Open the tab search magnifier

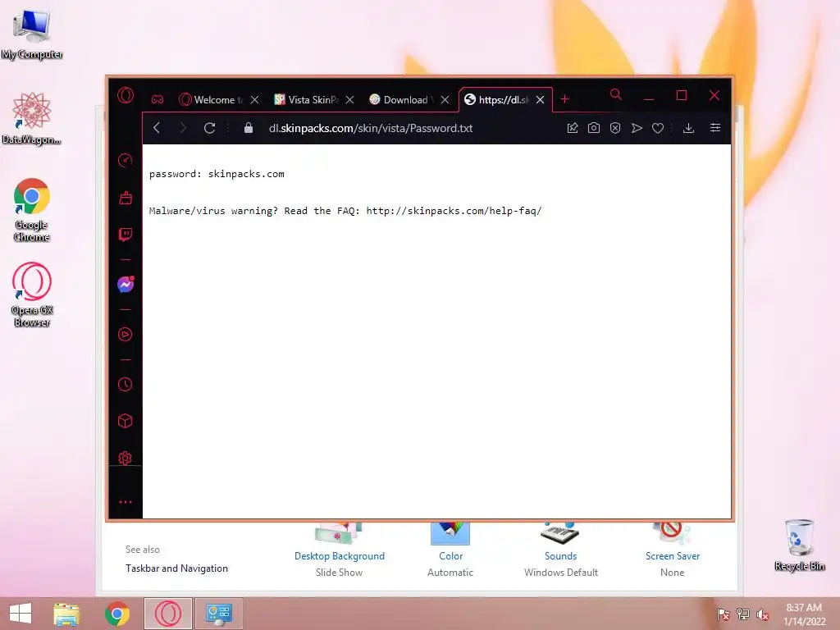[x=616, y=95]
